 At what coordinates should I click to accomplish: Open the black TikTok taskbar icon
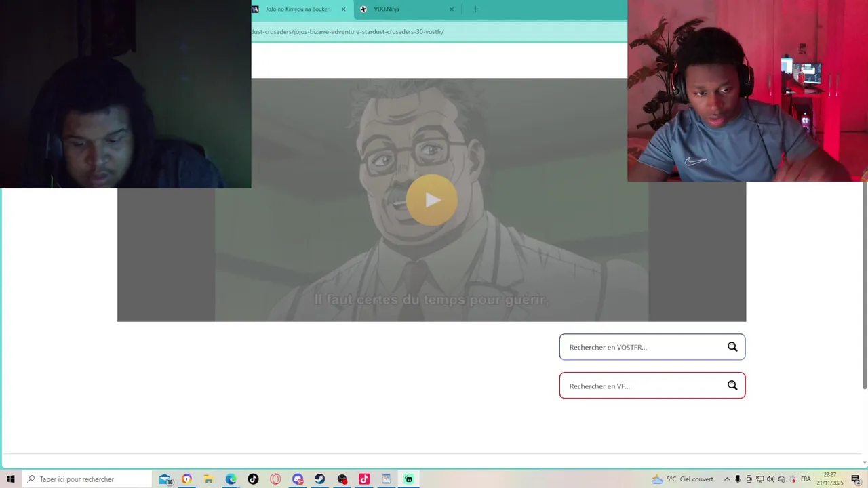click(x=253, y=479)
